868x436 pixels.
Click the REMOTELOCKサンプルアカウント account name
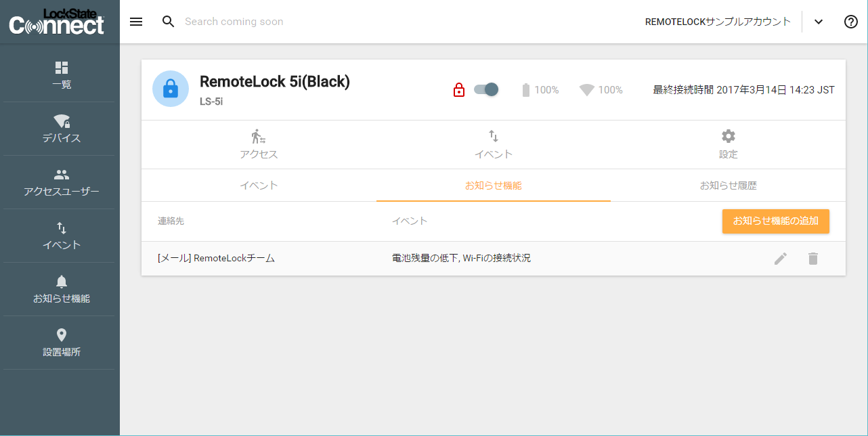click(718, 22)
